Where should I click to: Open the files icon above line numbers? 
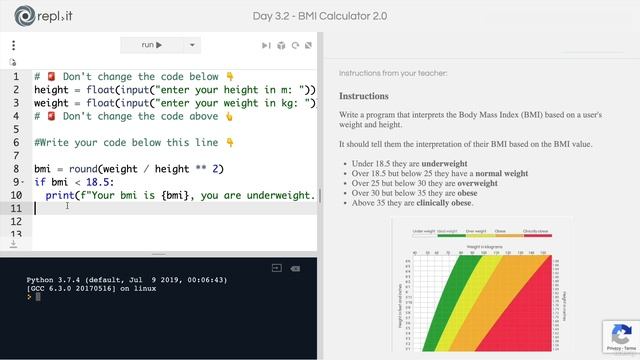point(13,62)
